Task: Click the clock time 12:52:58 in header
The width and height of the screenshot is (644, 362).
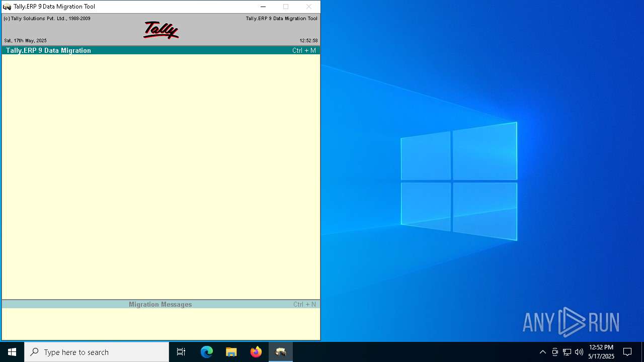Action: [308, 41]
